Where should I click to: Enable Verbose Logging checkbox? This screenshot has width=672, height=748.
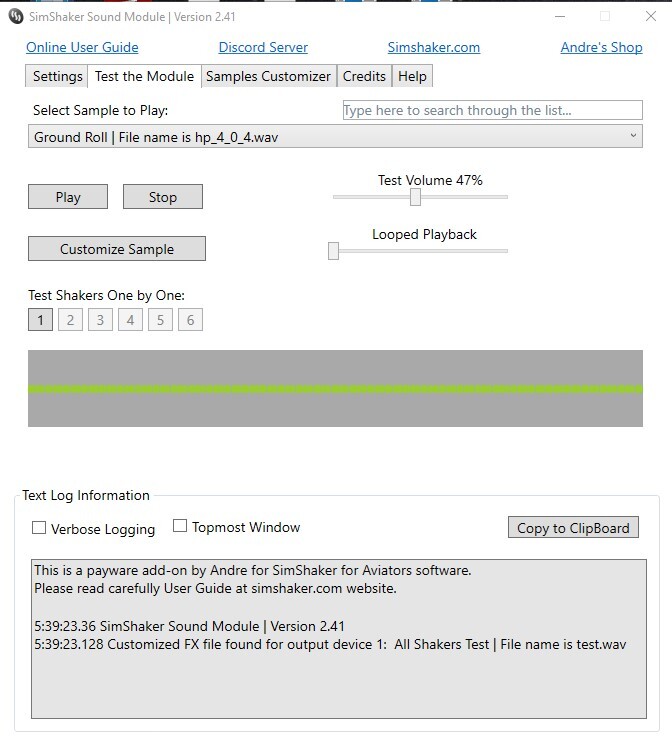pyautogui.click(x=39, y=528)
